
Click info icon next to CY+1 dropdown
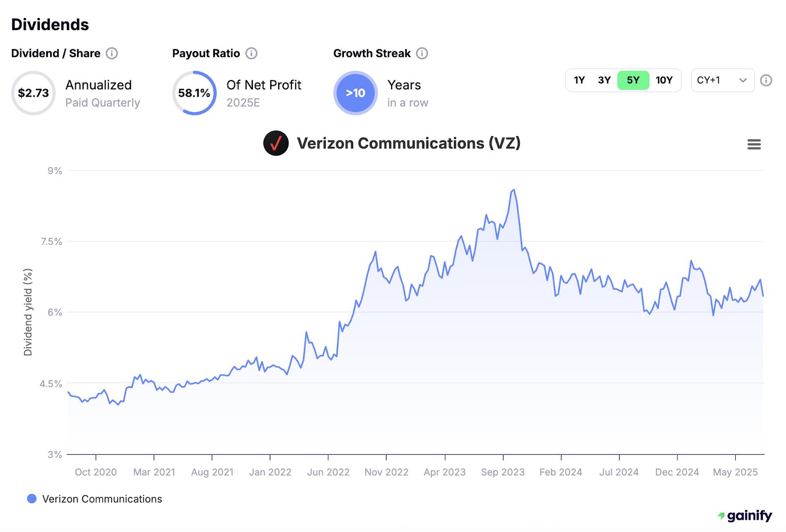point(766,80)
